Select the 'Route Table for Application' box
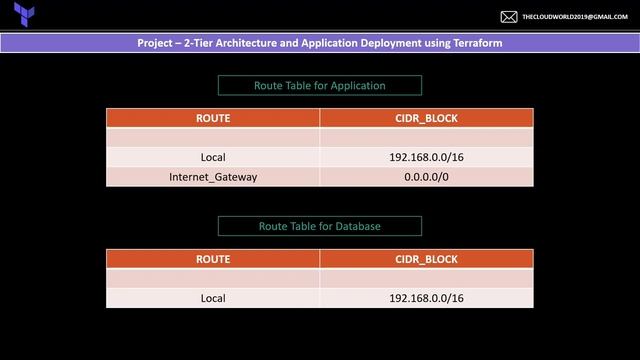 pyautogui.click(x=320, y=85)
